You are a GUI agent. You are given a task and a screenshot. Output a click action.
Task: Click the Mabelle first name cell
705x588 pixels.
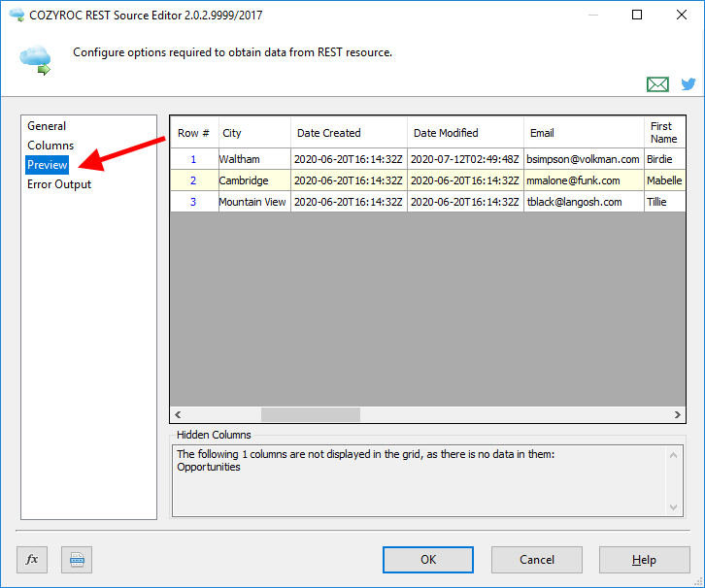[x=665, y=180]
